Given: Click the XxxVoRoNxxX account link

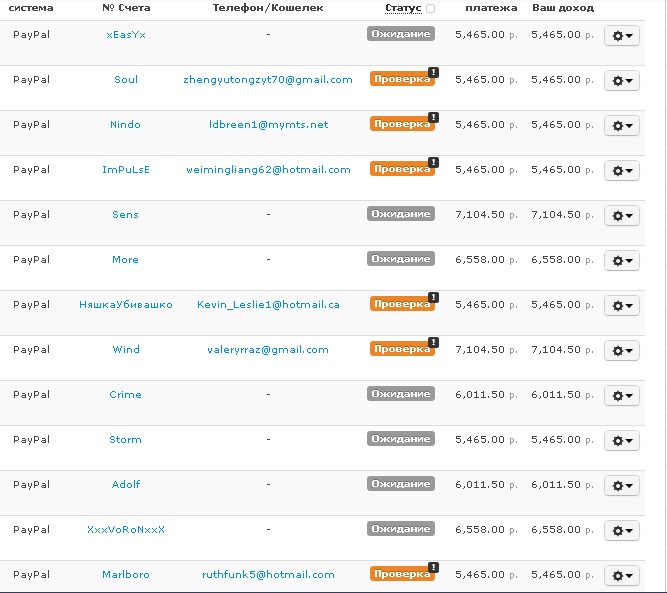Looking at the screenshot, I should [126, 530].
